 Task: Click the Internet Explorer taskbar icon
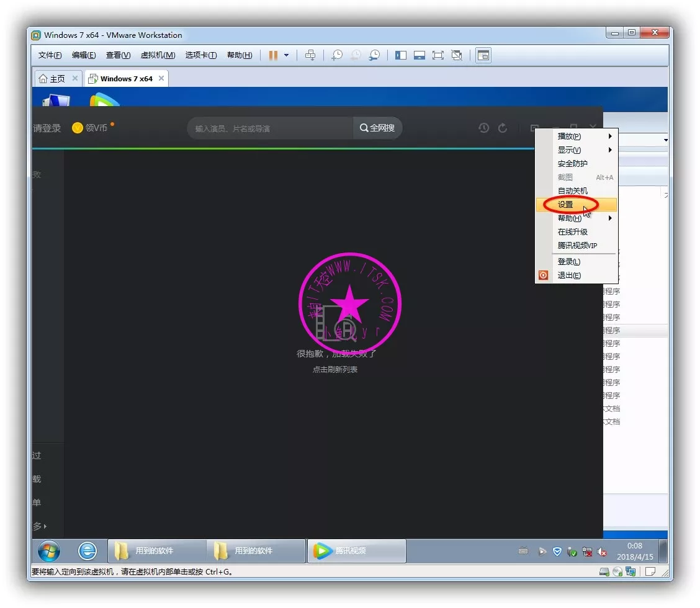[87, 550]
